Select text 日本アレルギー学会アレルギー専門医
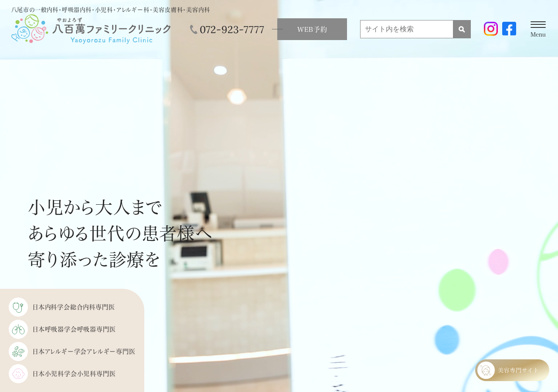The width and height of the screenshot is (558, 392). [x=84, y=351]
